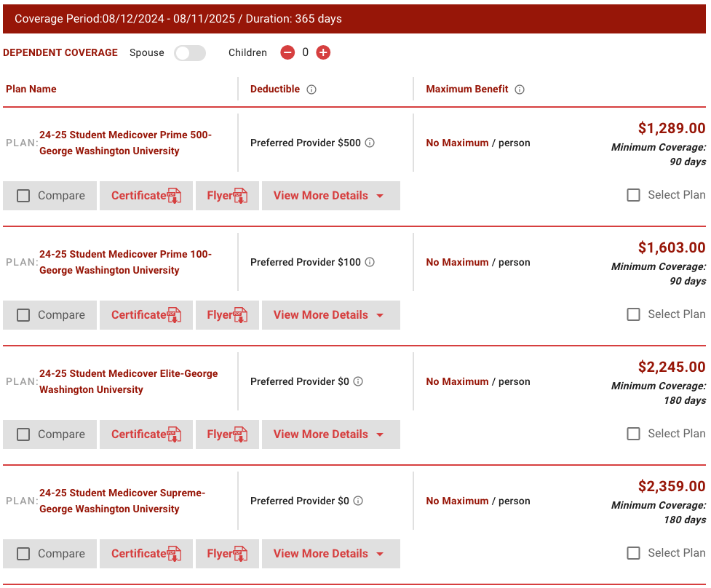Tick Select Plan for the $1,603.00 plan

[633, 314]
